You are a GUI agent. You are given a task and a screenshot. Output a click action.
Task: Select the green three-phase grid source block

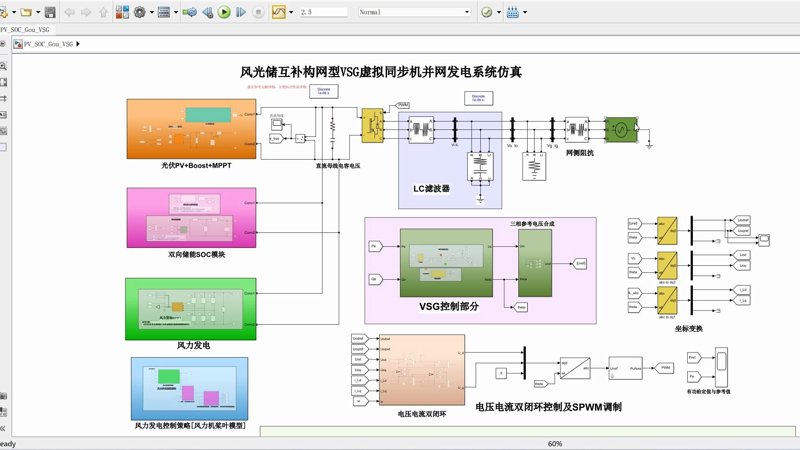tap(621, 130)
